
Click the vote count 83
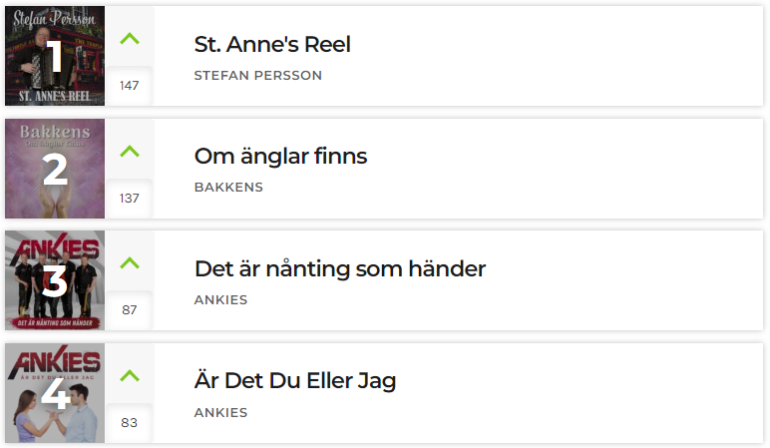(129, 422)
